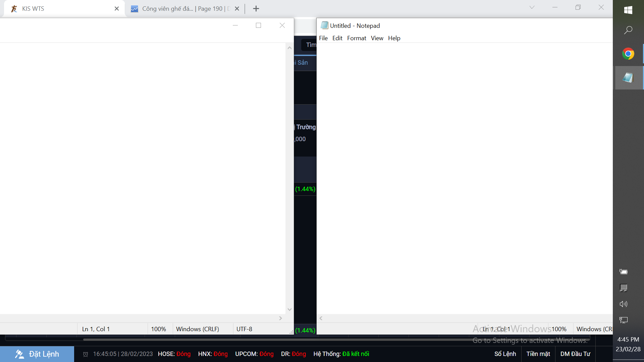The image size is (644, 362).
Task: Open the battery status tray icon
Action: 624,272
